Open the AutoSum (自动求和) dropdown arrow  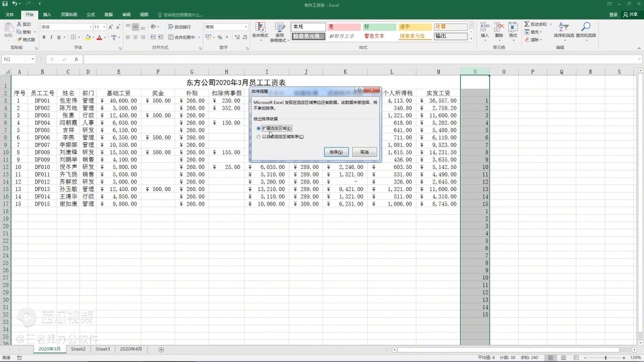click(550, 24)
